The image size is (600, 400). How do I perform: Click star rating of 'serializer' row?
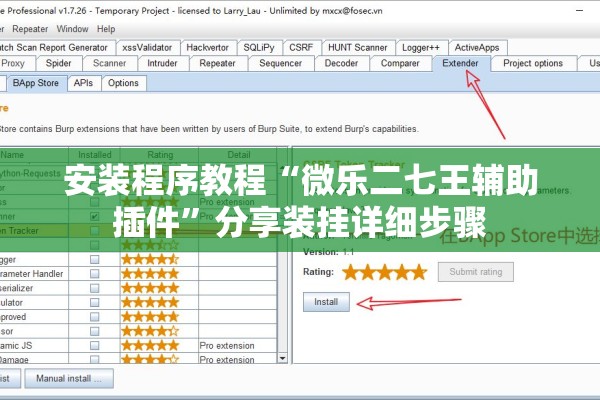tap(150, 288)
